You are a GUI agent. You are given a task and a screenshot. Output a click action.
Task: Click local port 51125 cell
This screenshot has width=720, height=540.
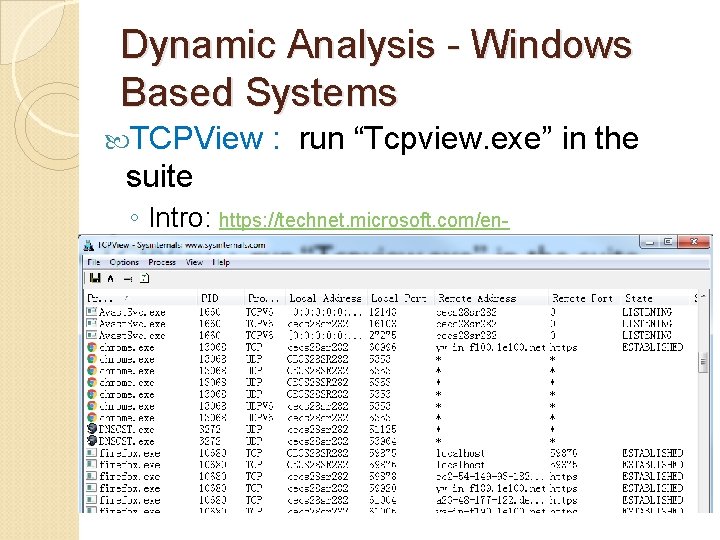[x=382, y=429]
